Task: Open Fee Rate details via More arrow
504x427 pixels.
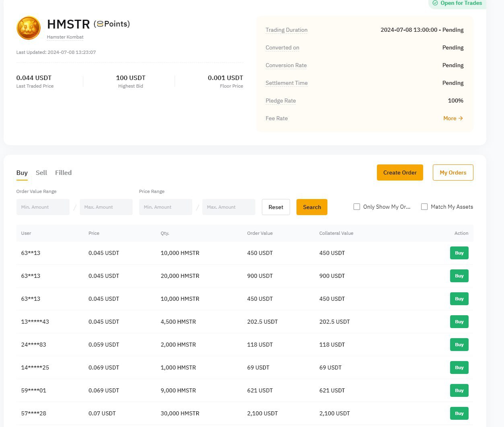Action: point(453,118)
